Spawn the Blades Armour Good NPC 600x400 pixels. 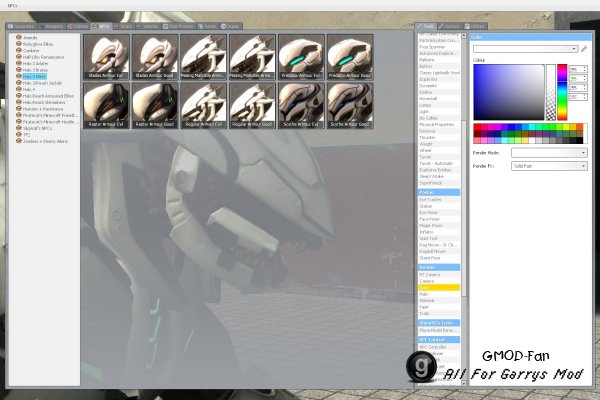[x=155, y=57]
